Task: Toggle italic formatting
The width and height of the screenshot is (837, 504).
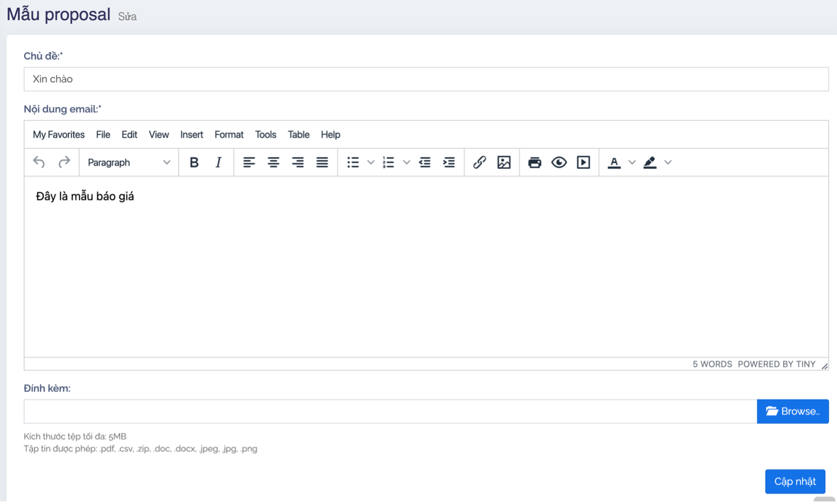Action: coord(218,162)
